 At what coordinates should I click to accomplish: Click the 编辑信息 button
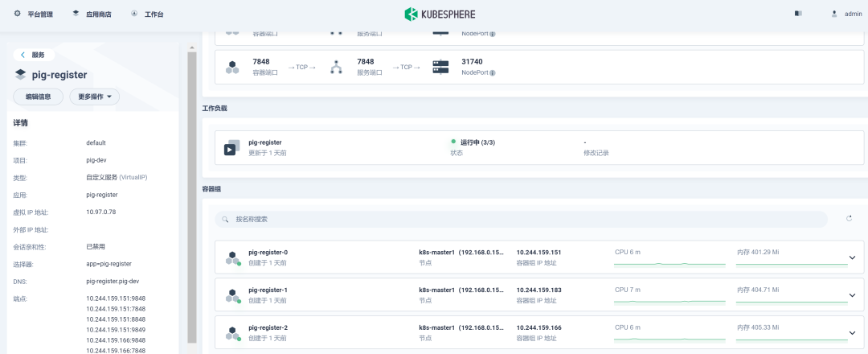[x=38, y=97]
